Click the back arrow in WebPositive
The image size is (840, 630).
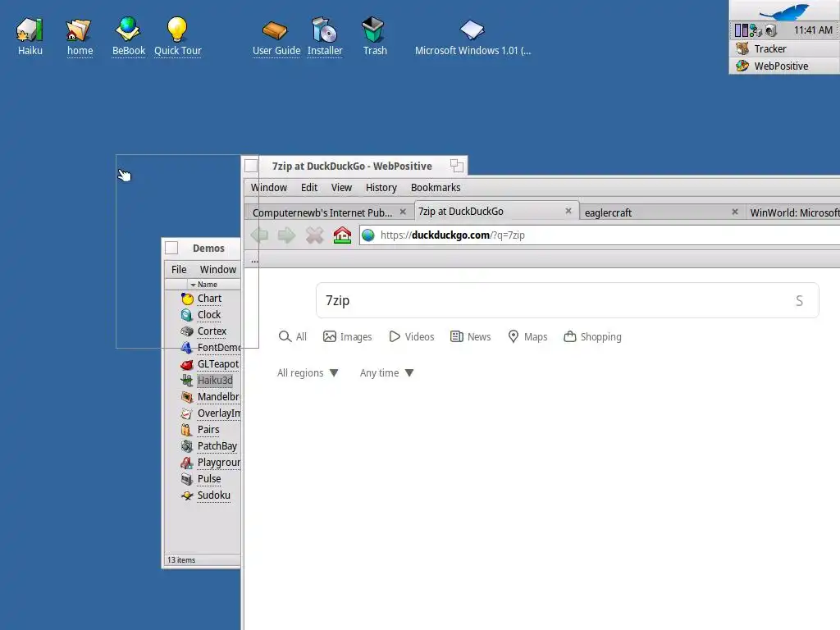pos(260,235)
